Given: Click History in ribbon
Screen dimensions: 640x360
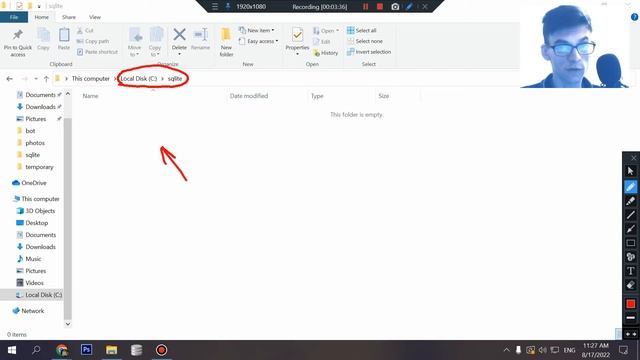Looking at the screenshot, I should (x=326, y=53).
